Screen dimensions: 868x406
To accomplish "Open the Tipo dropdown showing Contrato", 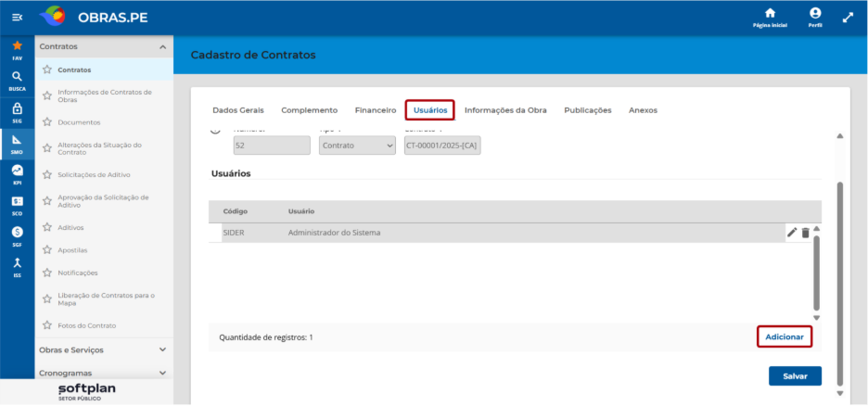I will pos(357,146).
